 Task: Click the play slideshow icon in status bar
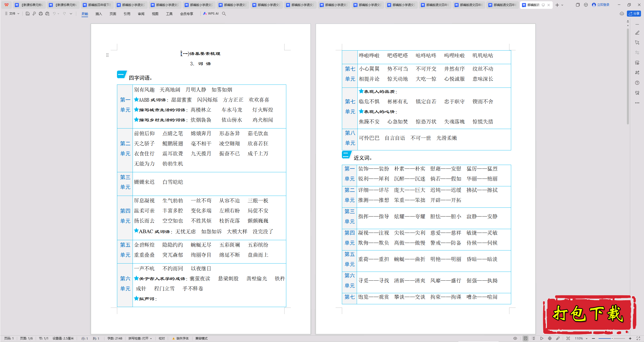point(542,338)
